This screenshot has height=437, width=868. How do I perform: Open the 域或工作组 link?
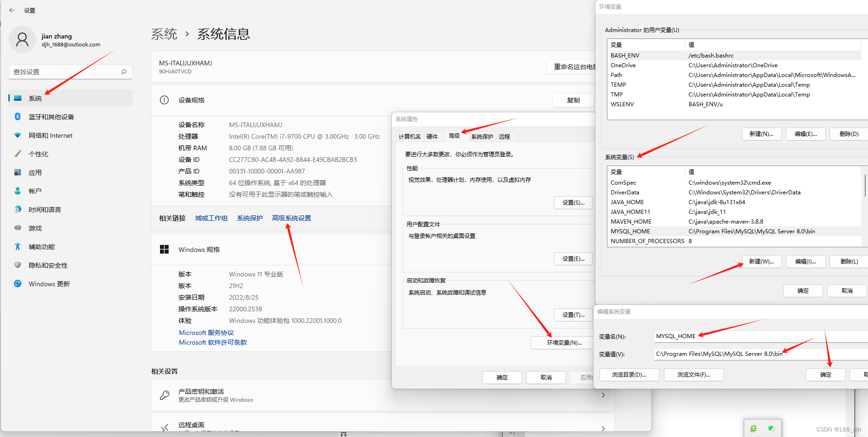coord(211,218)
